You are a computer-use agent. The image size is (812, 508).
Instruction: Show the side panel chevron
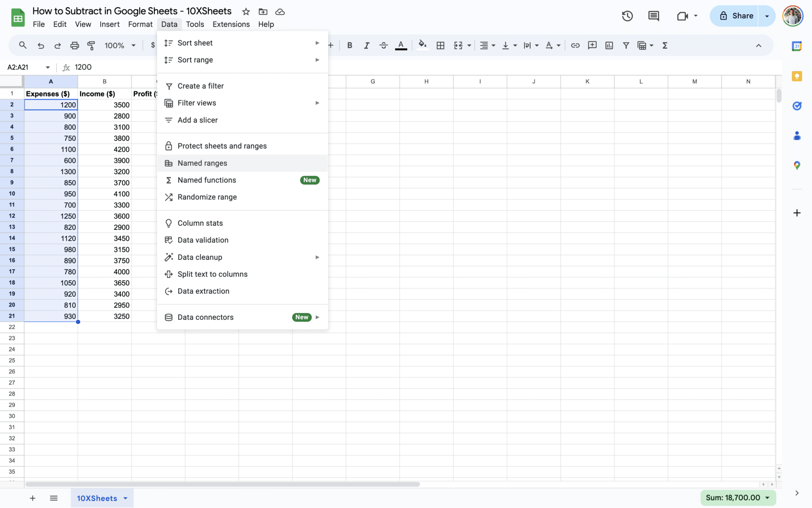pos(797,493)
